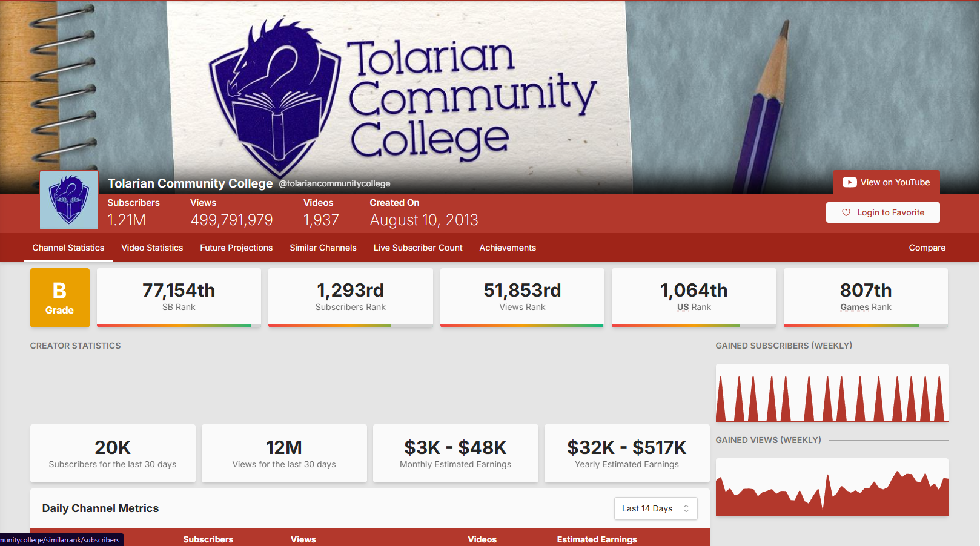Click the Videos column header in metrics table

tap(482, 539)
